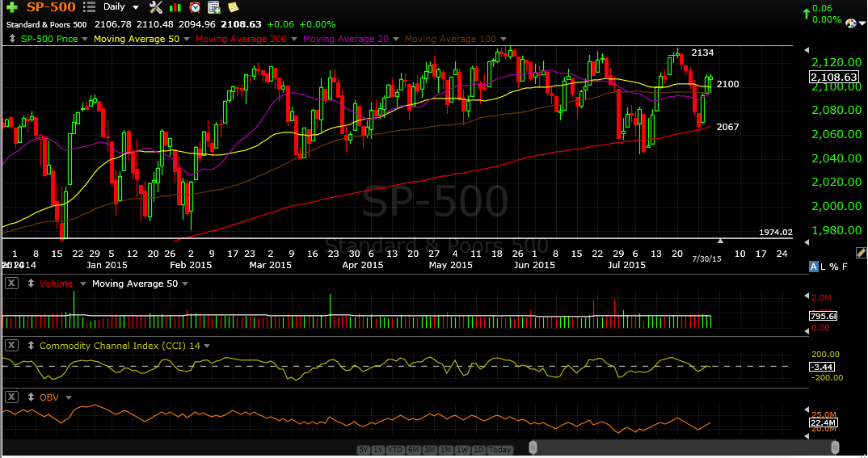This screenshot has width=868, height=458.
Task: Close the Commodity Channel Index panel
Action: point(11,346)
